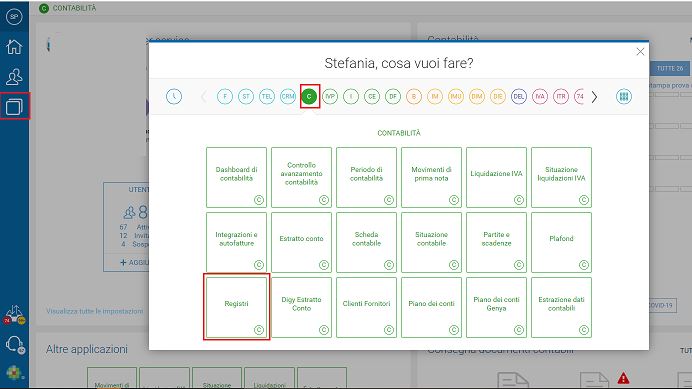Click the 'Altre applicazioni' heading
This screenshot has height=389, width=692.
(87, 349)
